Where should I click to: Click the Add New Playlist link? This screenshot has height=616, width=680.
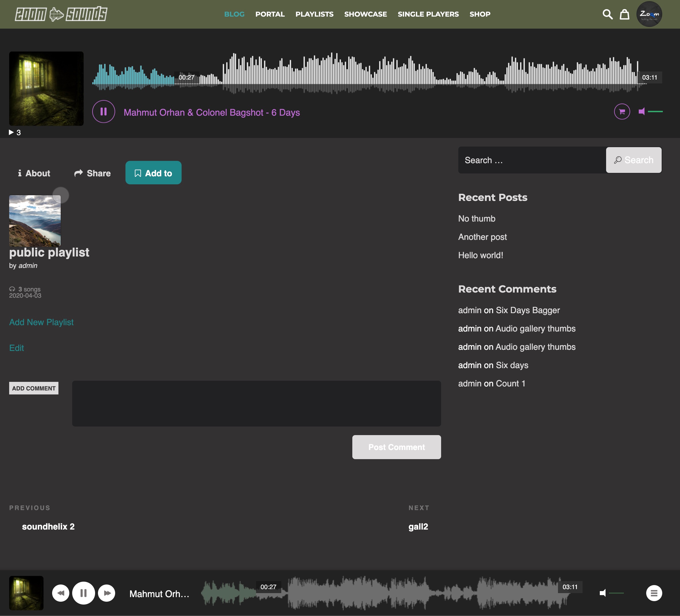[x=41, y=322]
